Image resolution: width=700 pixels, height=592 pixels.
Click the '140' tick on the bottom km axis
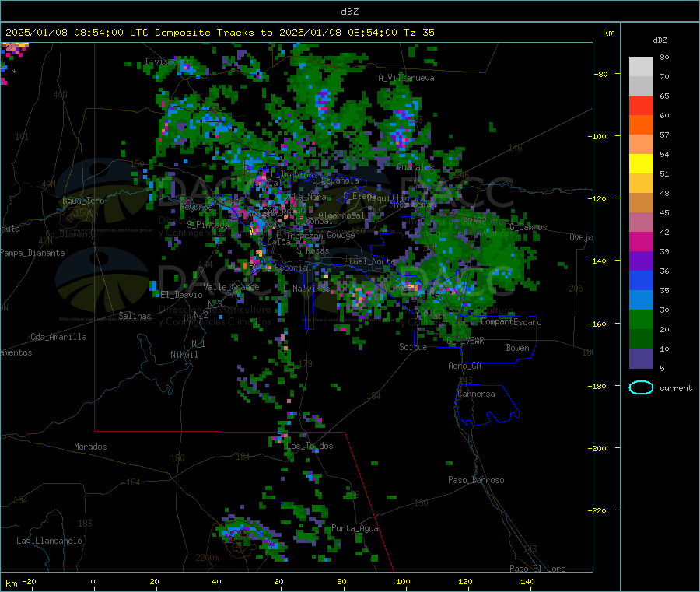(x=527, y=582)
